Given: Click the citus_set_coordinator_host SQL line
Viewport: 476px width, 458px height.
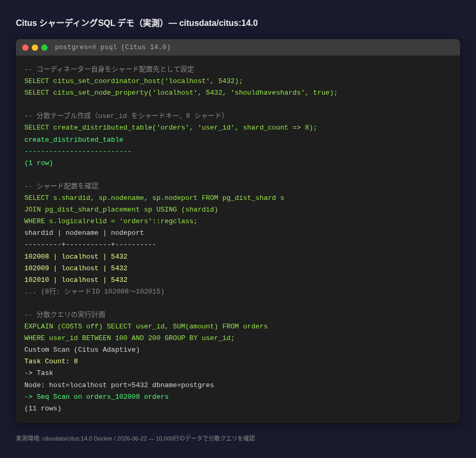Looking at the screenshot, I should pos(134,81).
